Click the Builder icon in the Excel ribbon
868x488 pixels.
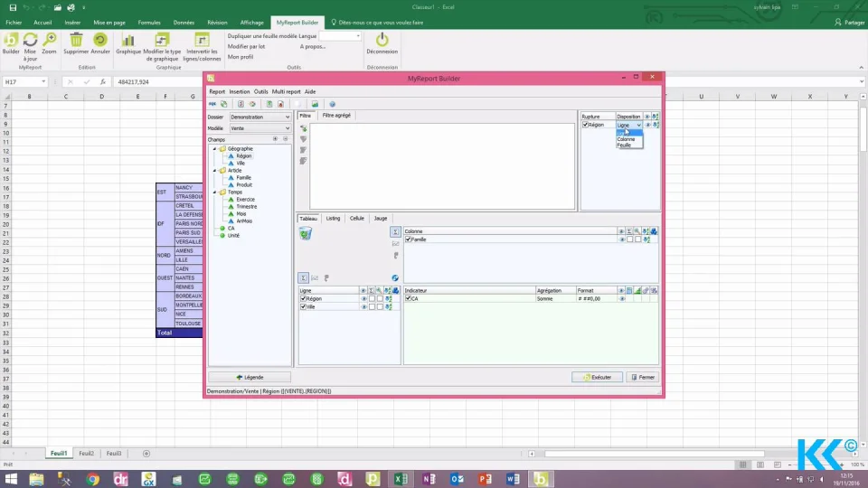[11, 40]
